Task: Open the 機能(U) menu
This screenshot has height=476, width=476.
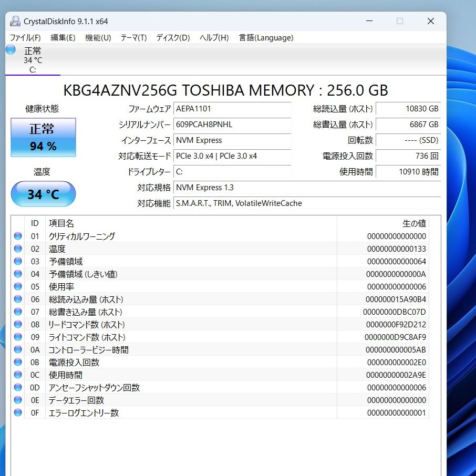Action: pyautogui.click(x=98, y=38)
